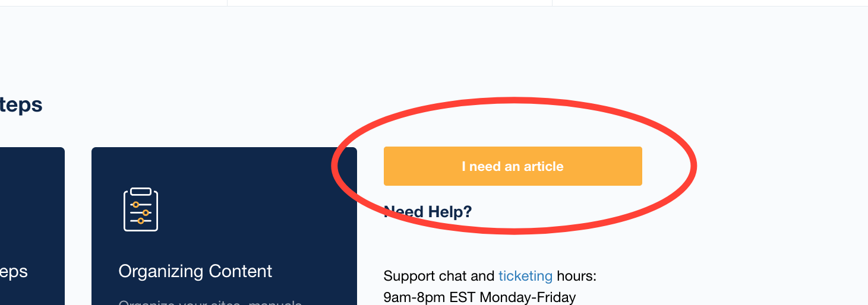Click the top left white panel
868x305 pixels.
click(113, 2)
